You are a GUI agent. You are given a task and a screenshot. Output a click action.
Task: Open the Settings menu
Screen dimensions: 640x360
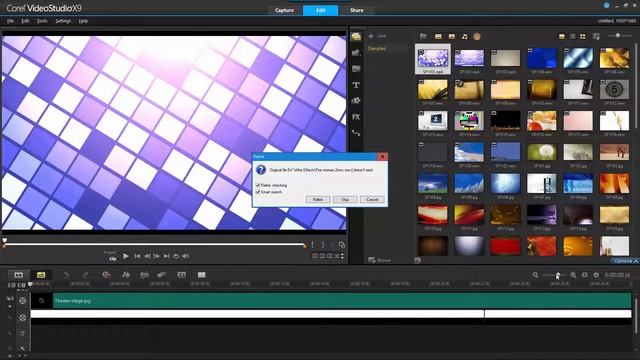[63, 21]
